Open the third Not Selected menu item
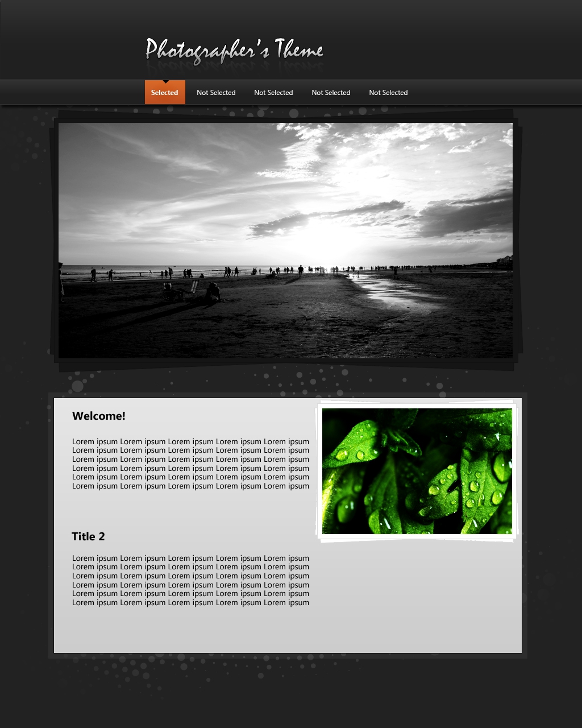The height and width of the screenshot is (728, 582). click(x=331, y=93)
